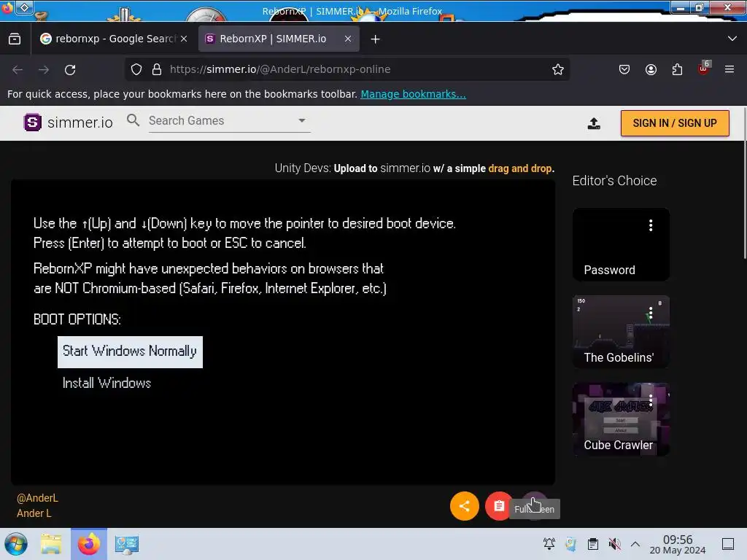This screenshot has height=560, width=747.
Task: Open the @AnderL profile link
Action: click(37, 498)
